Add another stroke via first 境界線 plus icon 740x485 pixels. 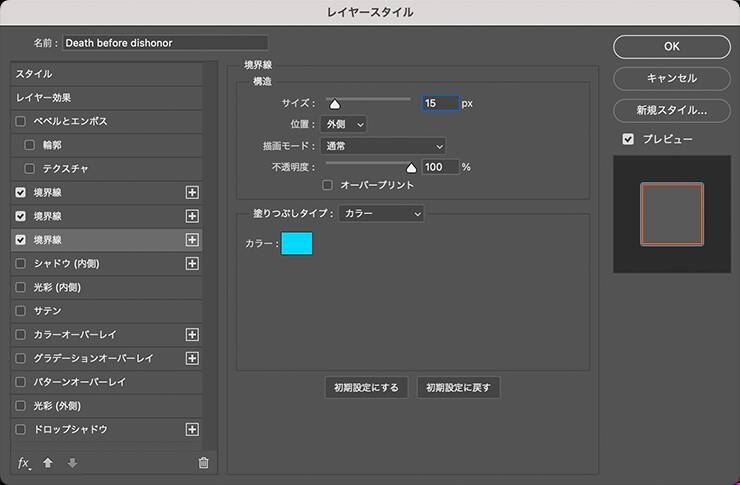click(x=193, y=192)
